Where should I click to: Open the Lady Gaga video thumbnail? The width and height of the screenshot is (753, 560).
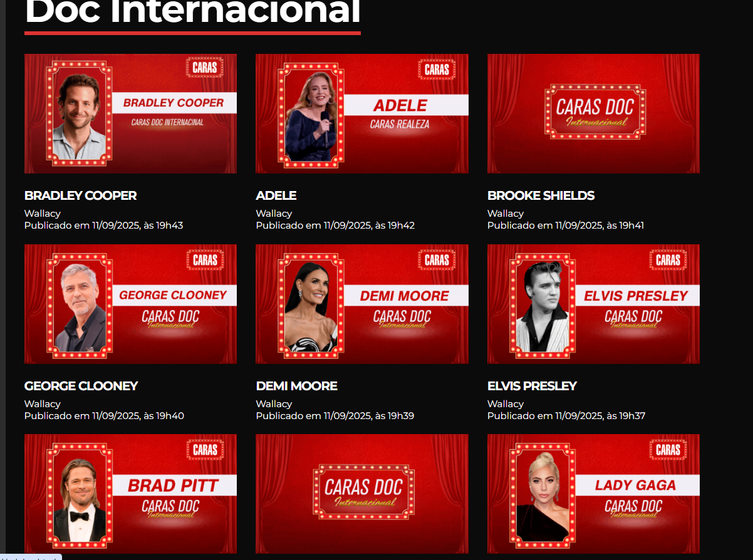(x=593, y=494)
